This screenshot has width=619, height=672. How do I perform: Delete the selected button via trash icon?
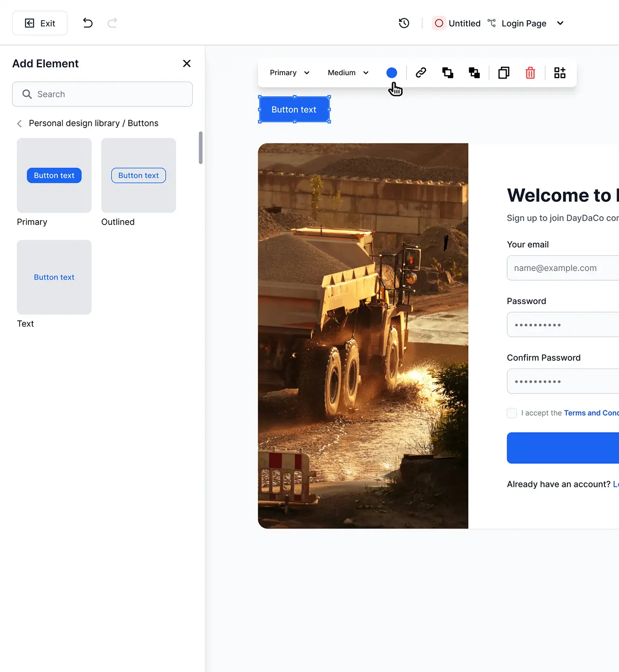coord(530,73)
